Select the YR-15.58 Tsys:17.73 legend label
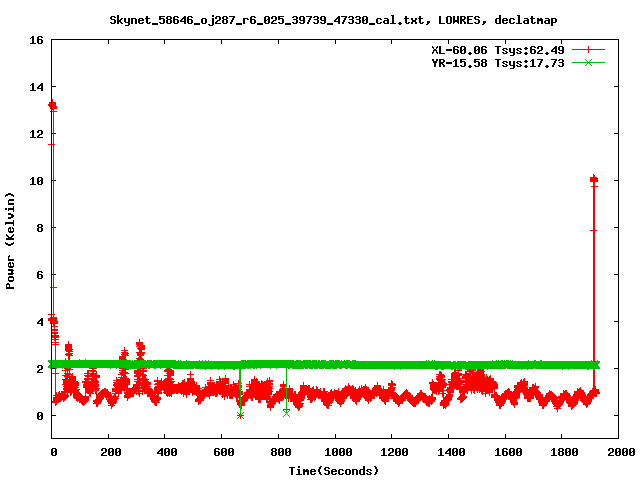The width and height of the screenshot is (640, 480). (x=498, y=63)
